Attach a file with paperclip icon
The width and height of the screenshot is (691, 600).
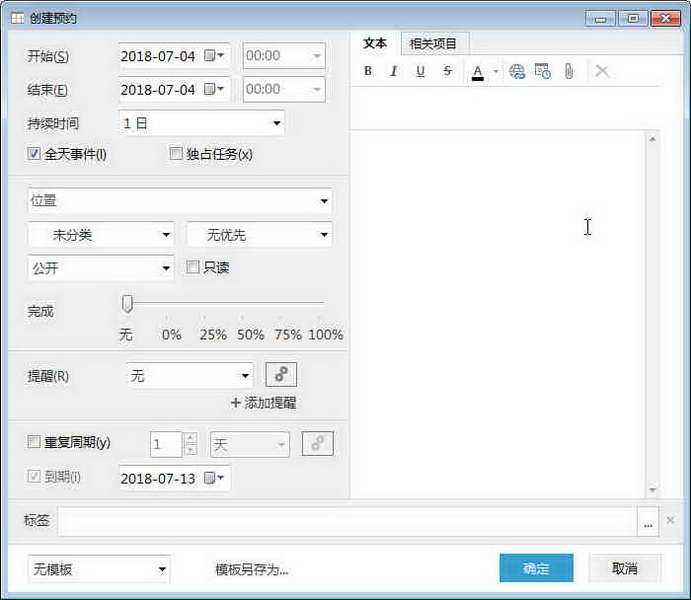click(x=569, y=71)
